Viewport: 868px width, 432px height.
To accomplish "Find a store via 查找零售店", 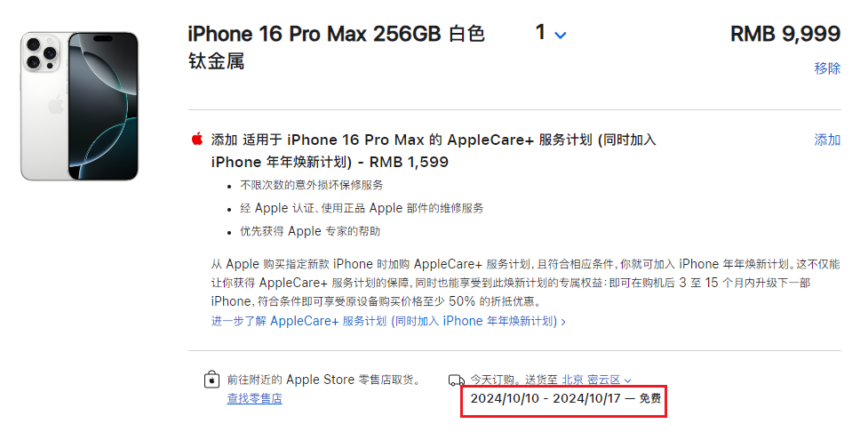I will coord(255,398).
